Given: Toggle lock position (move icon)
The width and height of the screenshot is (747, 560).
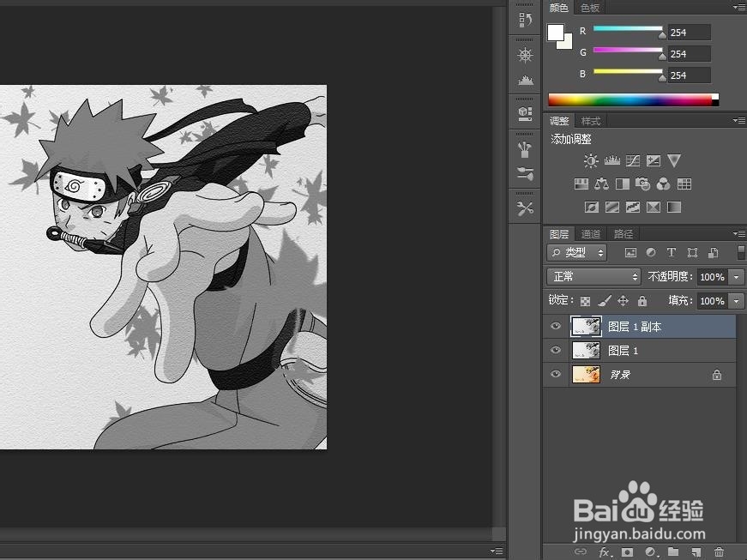Looking at the screenshot, I should pyautogui.click(x=623, y=301).
